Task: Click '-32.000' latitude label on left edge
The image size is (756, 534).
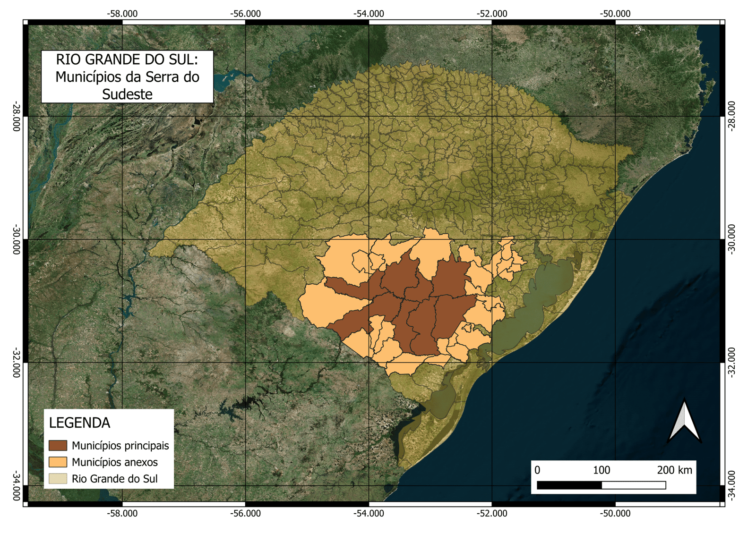Action: point(17,363)
